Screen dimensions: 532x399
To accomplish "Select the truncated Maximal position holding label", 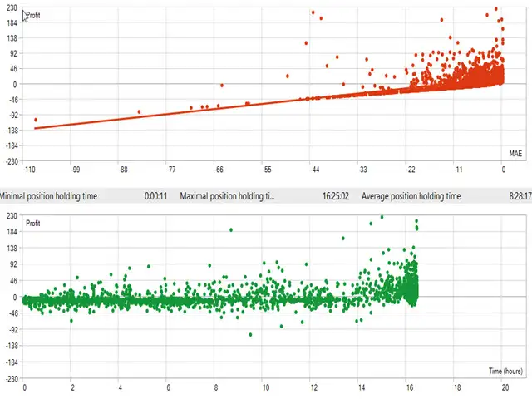I will point(227,196).
